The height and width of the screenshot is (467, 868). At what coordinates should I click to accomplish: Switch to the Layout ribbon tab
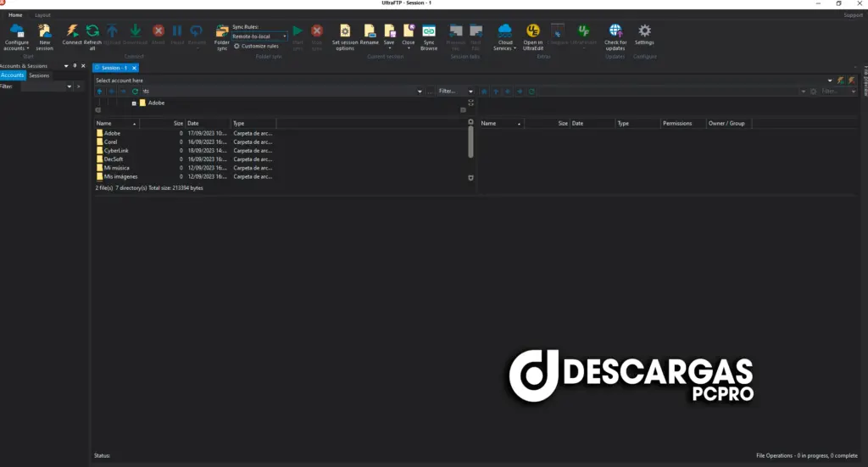pyautogui.click(x=42, y=15)
